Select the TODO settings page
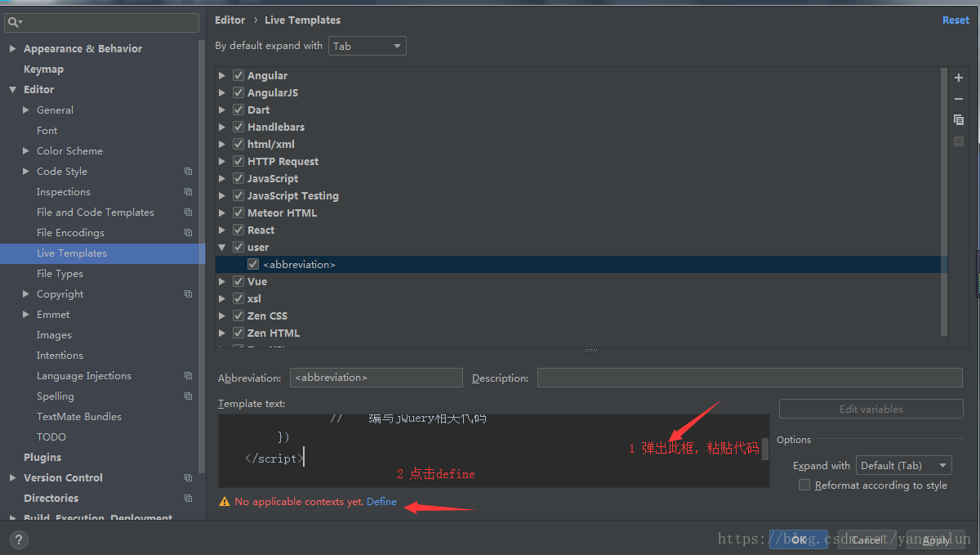 51,437
